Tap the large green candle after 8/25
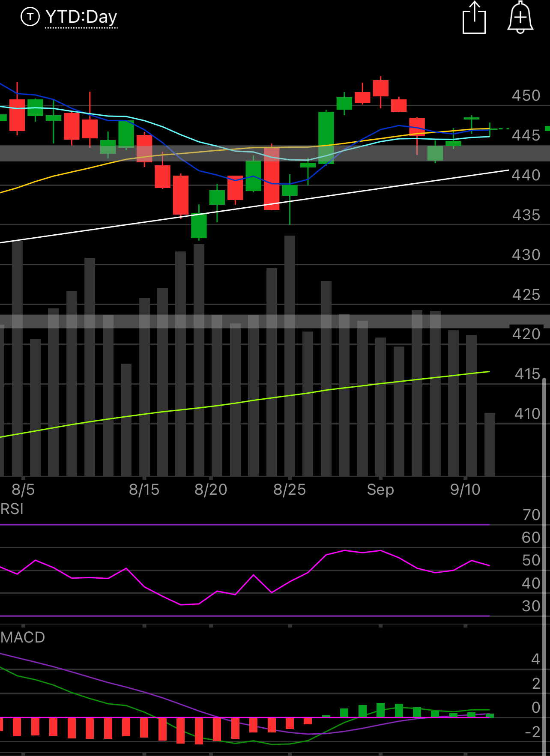The image size is (550, 756). click(x=326, y=138)
